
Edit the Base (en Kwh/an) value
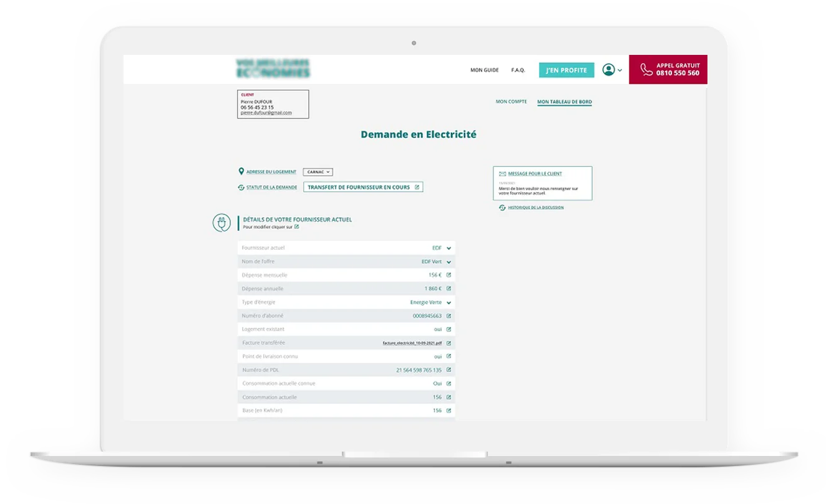(x=449, y=410)
